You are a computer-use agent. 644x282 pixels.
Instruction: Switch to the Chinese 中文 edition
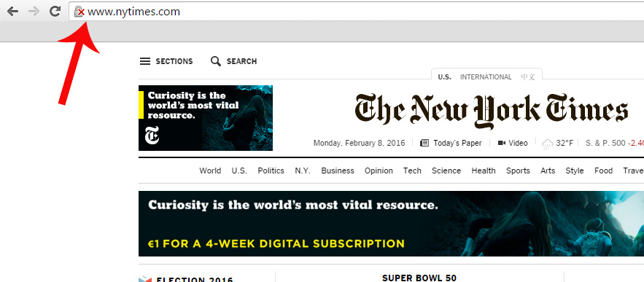tap(528, 77)
